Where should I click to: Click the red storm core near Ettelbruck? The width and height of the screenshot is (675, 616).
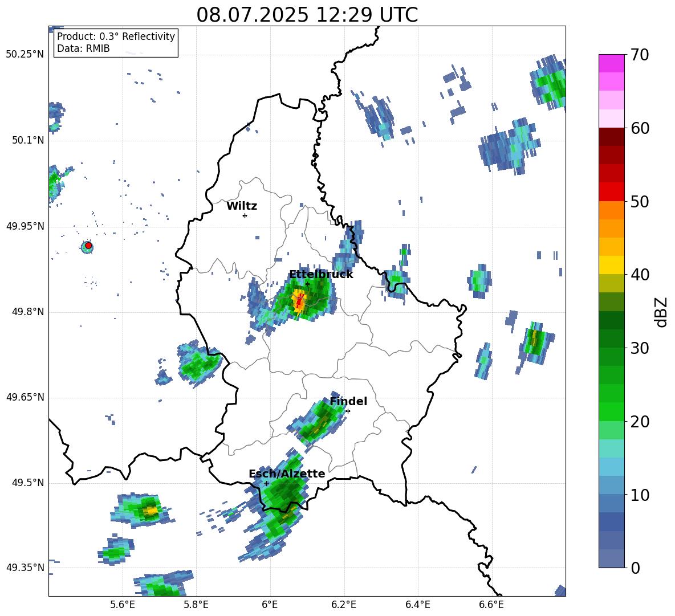click(x=298, y=300)
